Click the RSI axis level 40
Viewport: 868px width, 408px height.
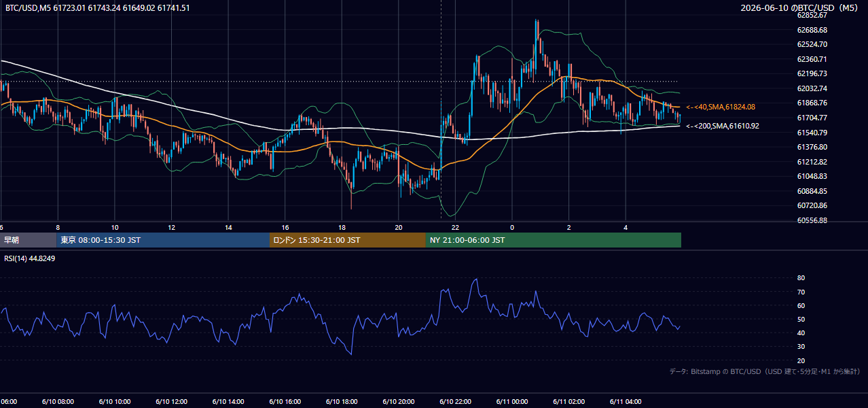pos(801,333)
